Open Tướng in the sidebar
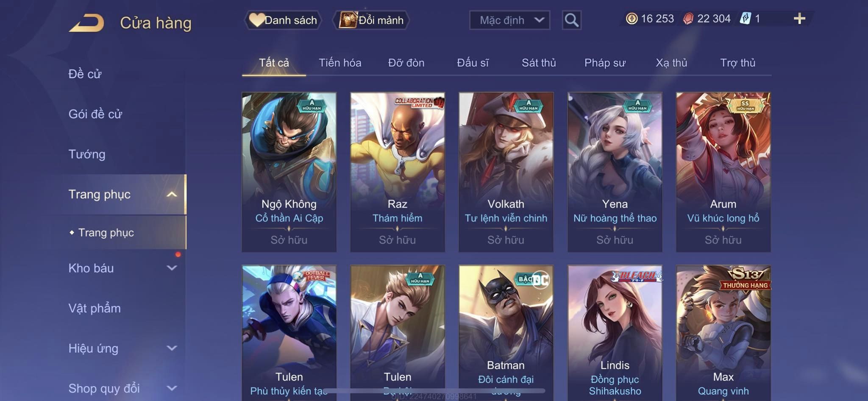 click(x=87, y=154)
